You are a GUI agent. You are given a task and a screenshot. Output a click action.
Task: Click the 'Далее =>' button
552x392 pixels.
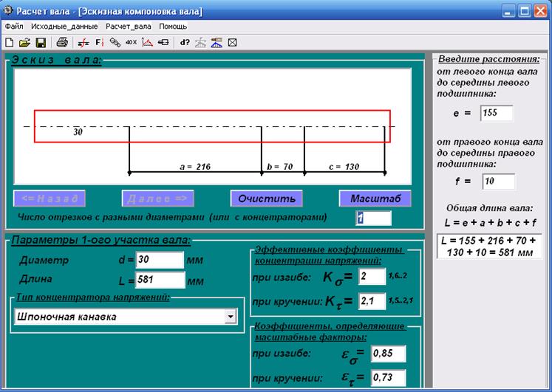pos(157,199)
